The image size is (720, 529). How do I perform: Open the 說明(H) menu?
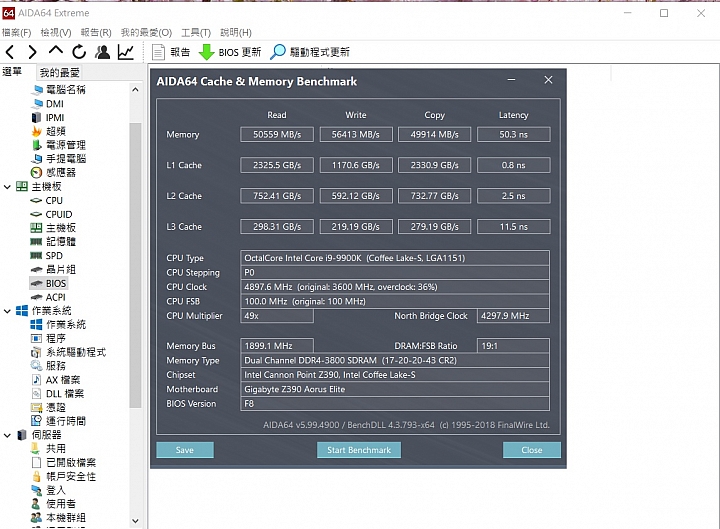(236, 33)
